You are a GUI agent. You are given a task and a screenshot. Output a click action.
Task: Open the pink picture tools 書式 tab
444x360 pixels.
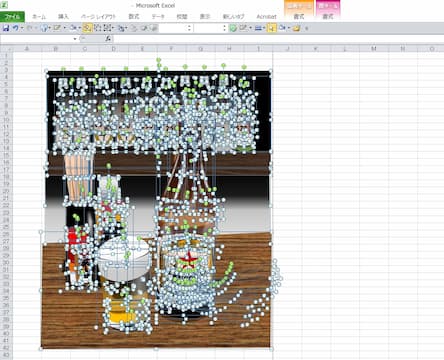[328, 16]
